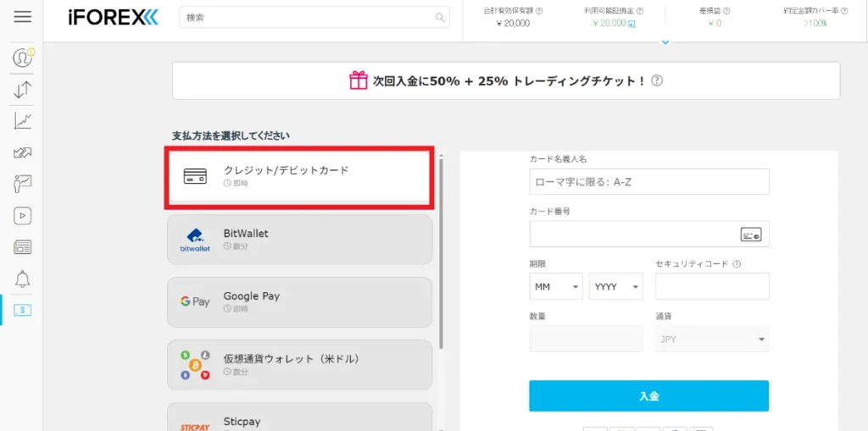Click the iFOREX logo
This screenshot has width=868, height=431.
(113, 18)
